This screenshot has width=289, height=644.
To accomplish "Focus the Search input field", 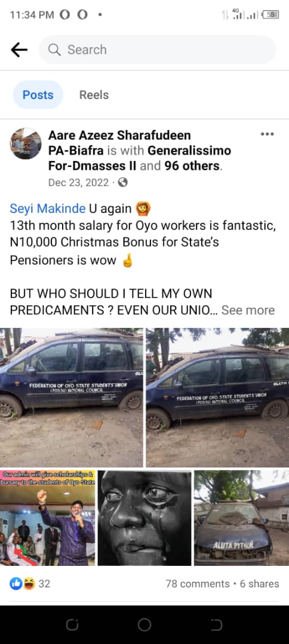I will 157,49.
